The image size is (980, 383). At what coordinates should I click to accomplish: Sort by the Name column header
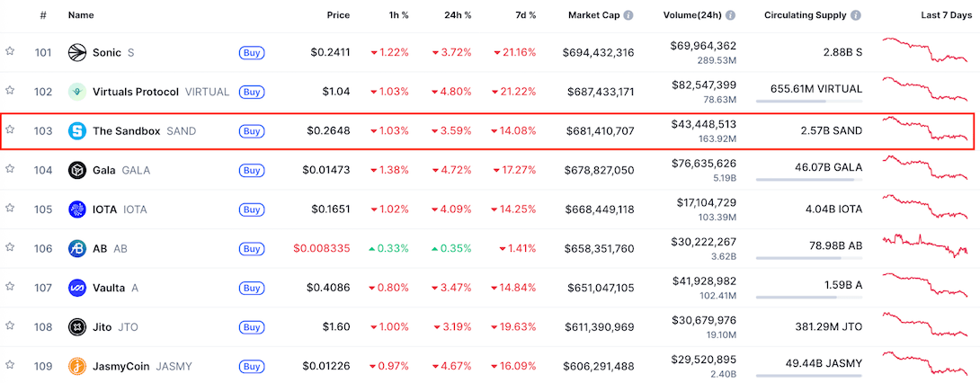[x=81, y=15]
